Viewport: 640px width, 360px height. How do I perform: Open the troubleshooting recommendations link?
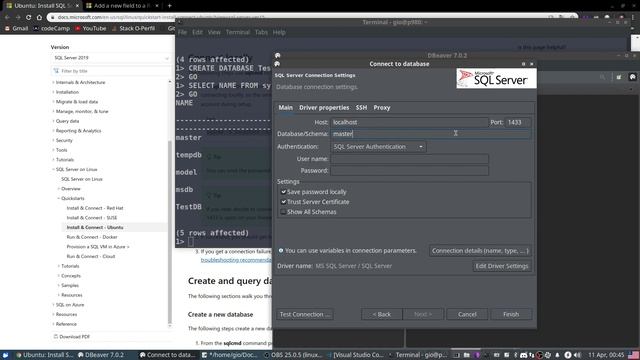[236, 260]
